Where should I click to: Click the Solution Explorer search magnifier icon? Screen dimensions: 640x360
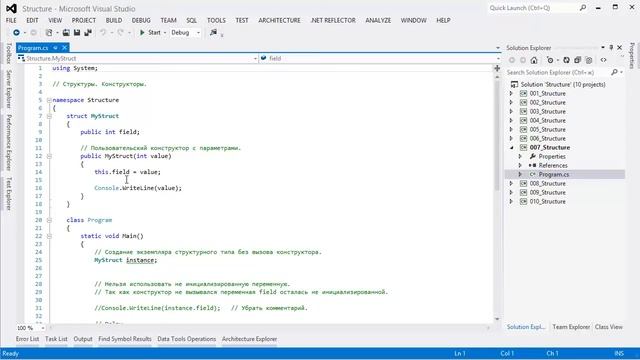tap(614, 72)
